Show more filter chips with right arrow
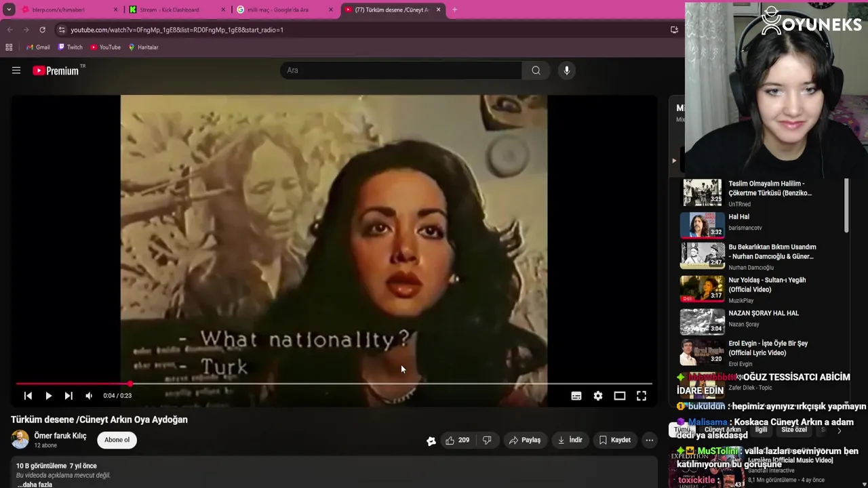The image size is (868, 488). pyautogui.click(x=839, y=430)
